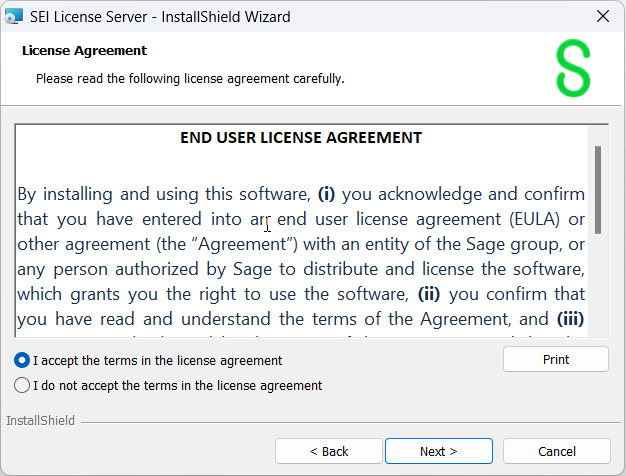The width and height of the screenshot is (626, 476).
Task: Click the license text scrollbar thumb
Action: point(598,190)
